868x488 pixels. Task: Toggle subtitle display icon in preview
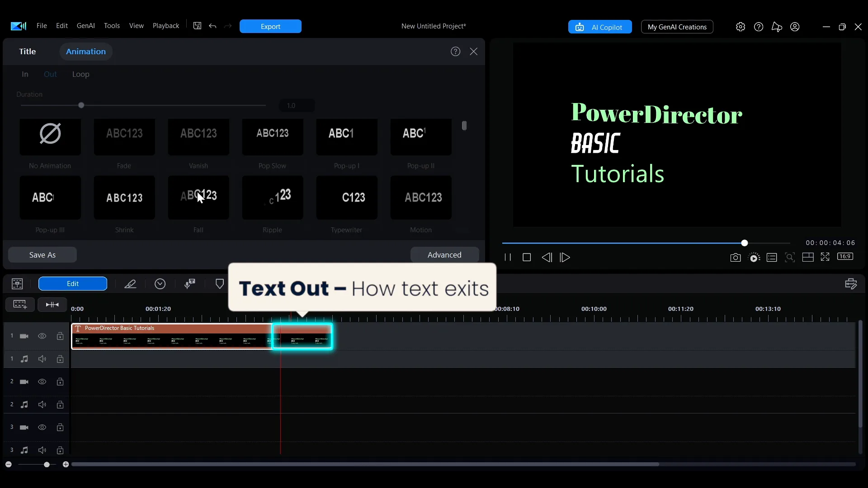772,258
